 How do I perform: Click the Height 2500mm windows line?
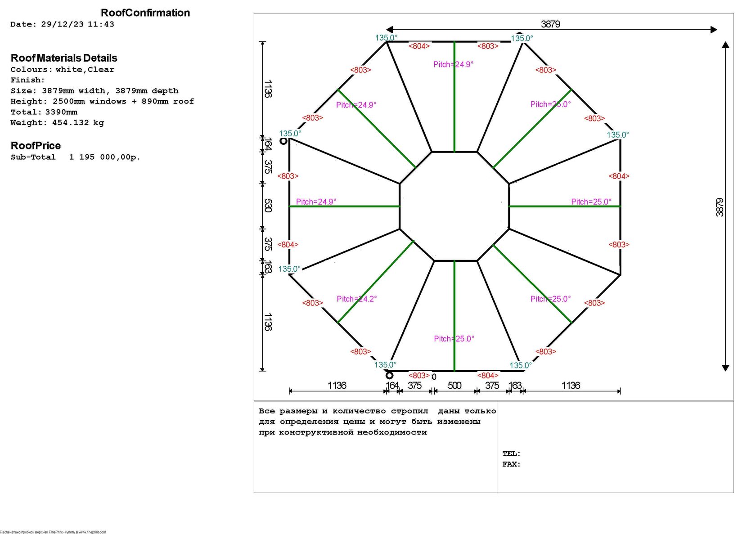click(102, 101)
